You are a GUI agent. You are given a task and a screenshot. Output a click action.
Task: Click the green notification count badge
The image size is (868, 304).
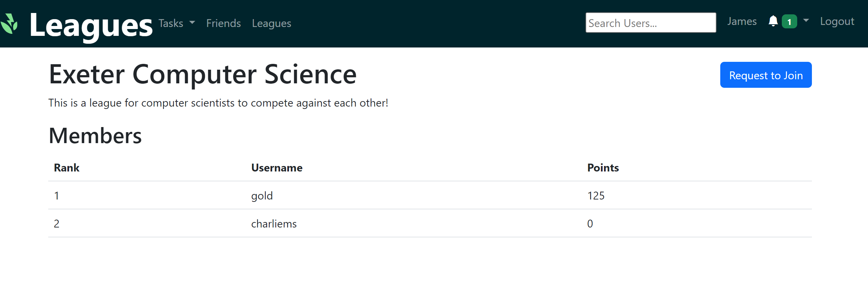click(x=789, y=22)
